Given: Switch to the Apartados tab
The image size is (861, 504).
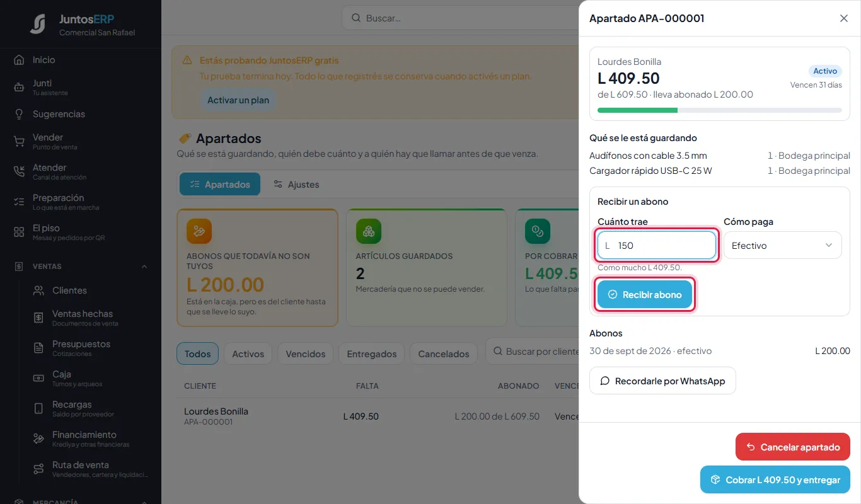Looking at the screenshot, I should click(220, 185).
